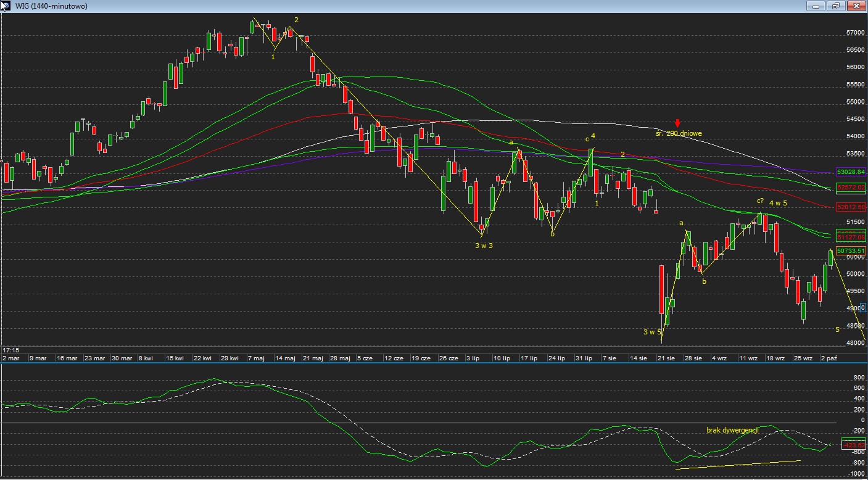Viewport: 868px width, 480px height.
Task: Select the red 52012.50 price label
Action: pyautogui.click(x=851, y=207)
